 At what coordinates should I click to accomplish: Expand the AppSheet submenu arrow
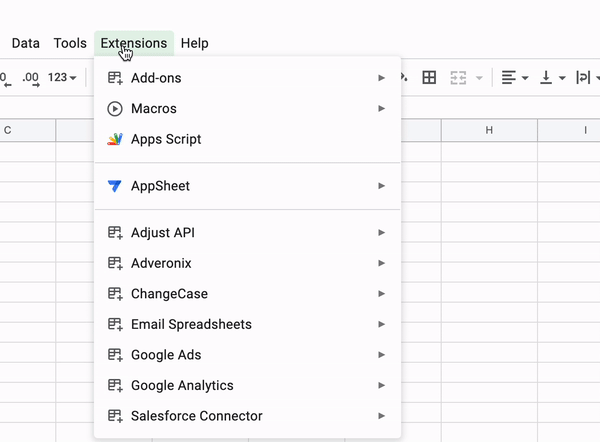[381, 186]
